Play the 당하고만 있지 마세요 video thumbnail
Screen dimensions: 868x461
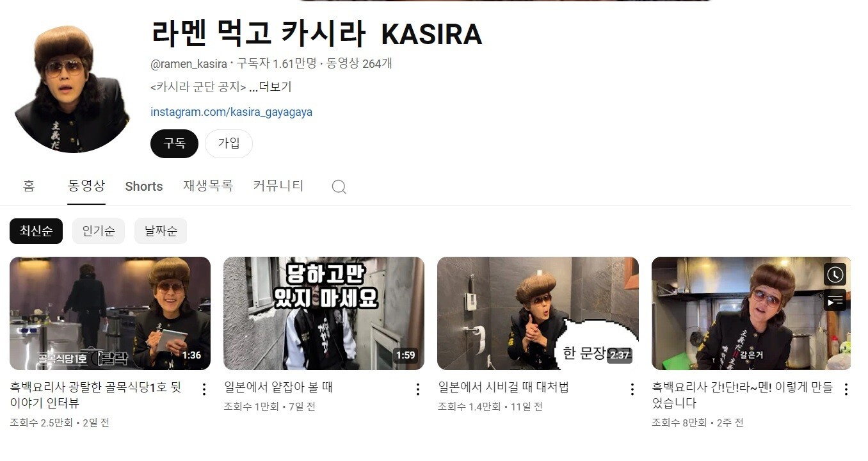coord(324,313)
